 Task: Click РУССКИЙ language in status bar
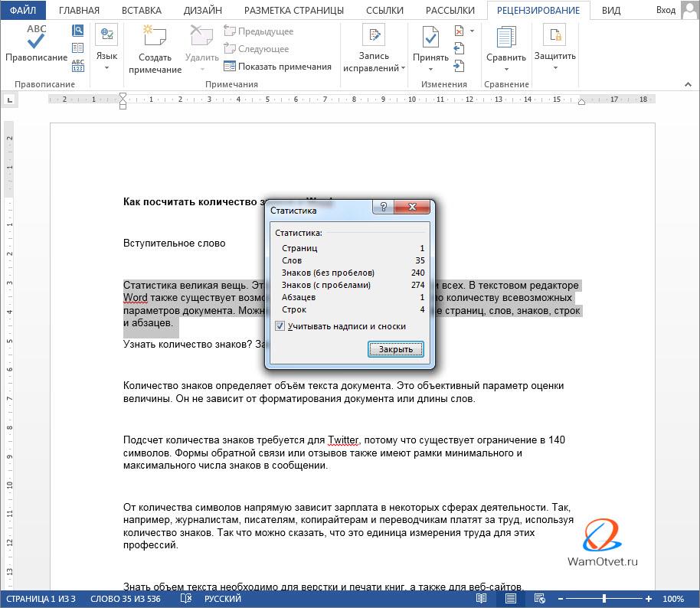click(x=223, y=599)
